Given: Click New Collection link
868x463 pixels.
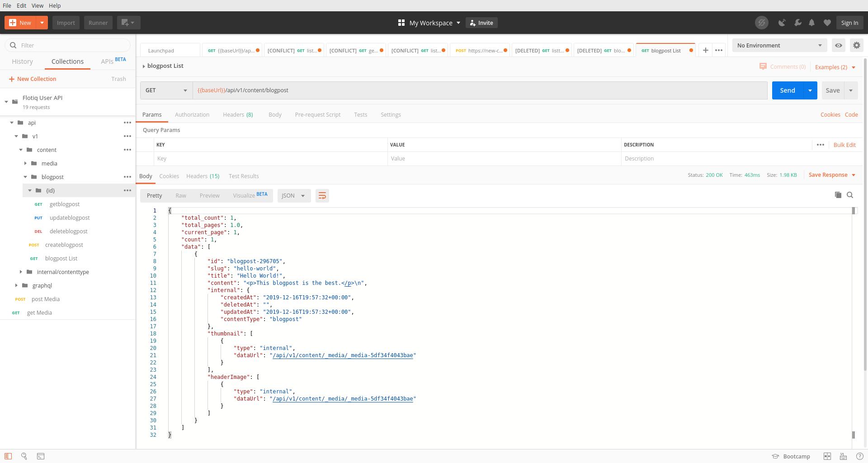Looking at the screenshot, I should pyautogui.click(x=33, y=79).
